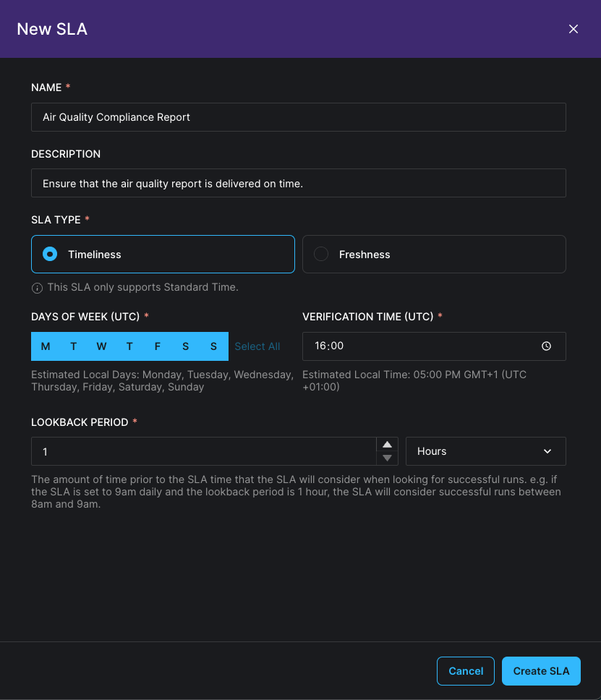Increase lookback period with up arrow

(x=388, y=445)
